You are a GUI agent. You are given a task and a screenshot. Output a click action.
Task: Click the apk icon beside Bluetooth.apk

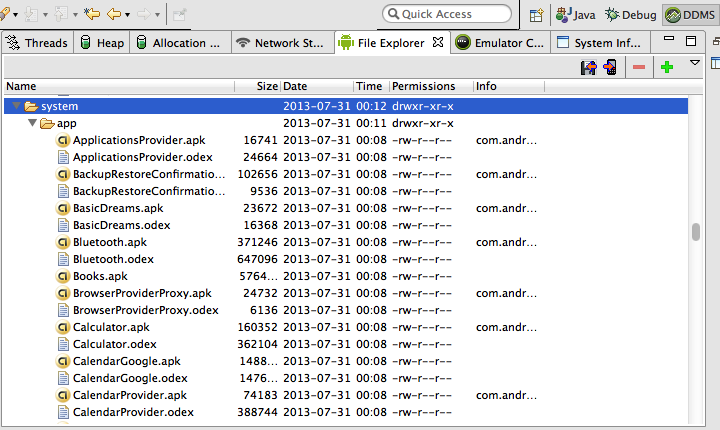click(x=63, y=242)
